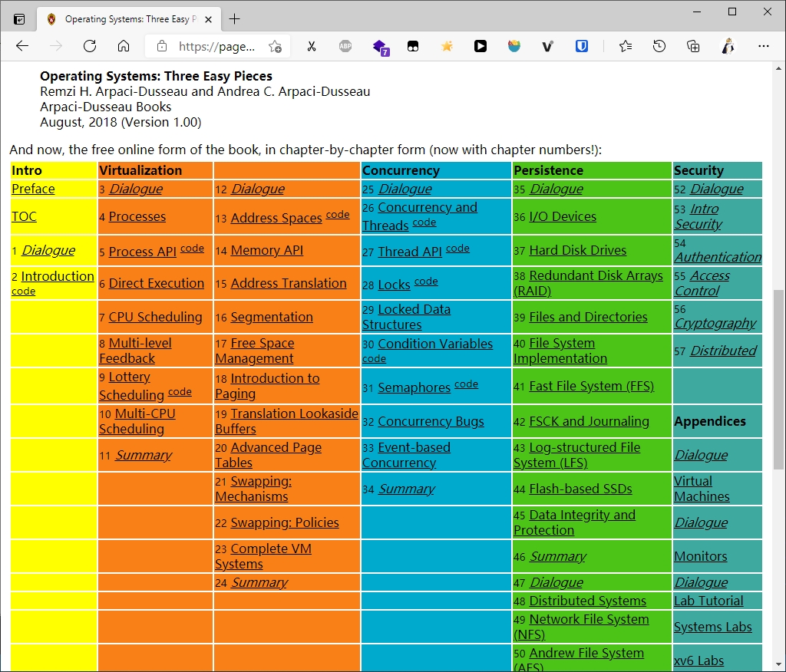Click the browser back arrow
This screenshot has height=672, width=786.
click(22, 46)
